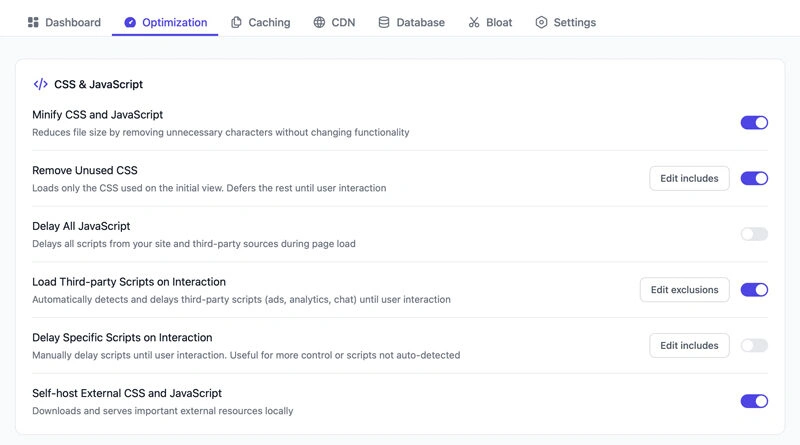Turn off Remove Unused CSS toggle
The height and width of the screenshot is (445, 800).
pyautogui.click(x=754, y=178)
